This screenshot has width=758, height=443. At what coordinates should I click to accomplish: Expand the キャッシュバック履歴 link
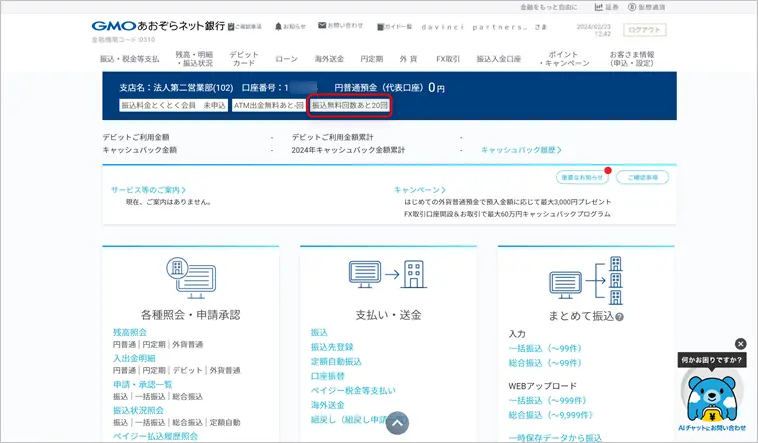pos(521,150)
